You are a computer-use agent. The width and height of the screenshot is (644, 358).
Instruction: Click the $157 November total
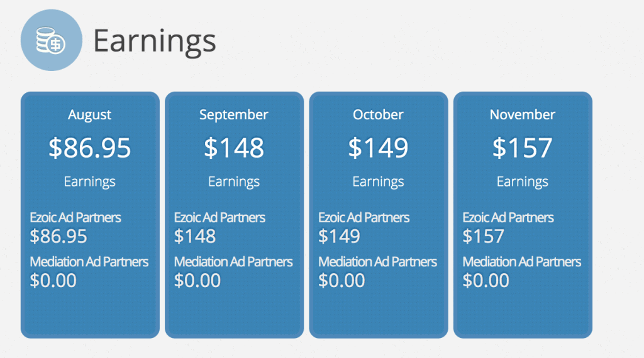point(523,148)
